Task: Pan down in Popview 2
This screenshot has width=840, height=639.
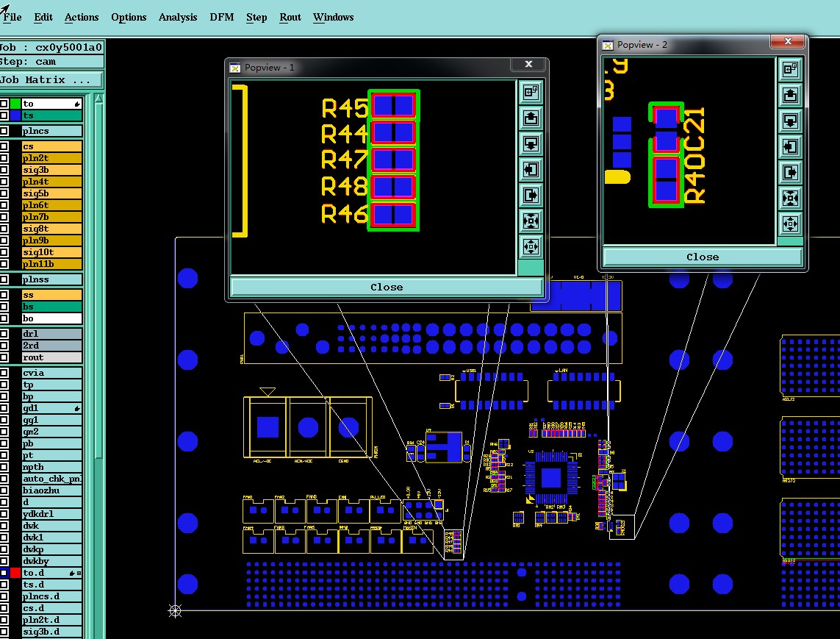Action: pos(790,121)
